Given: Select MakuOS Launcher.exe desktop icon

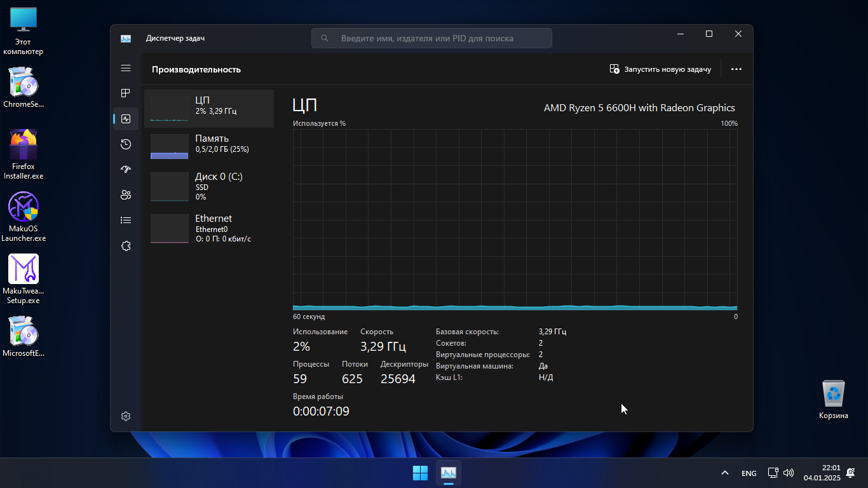Looking at the screenshot, I should 24,217.
